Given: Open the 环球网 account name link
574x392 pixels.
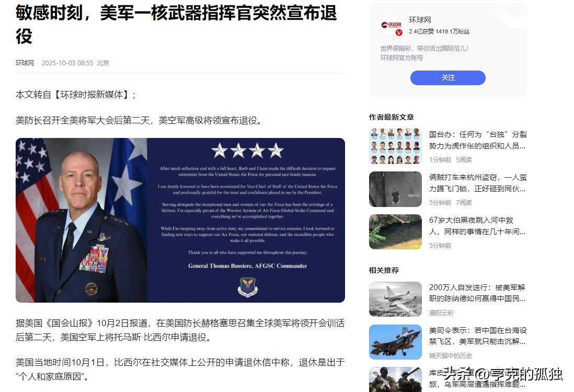Looking at the screenshot, I should point(420,20).
